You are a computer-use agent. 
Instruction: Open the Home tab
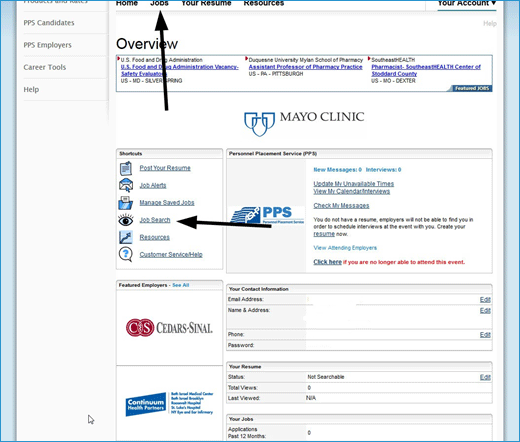click(127, 3)
